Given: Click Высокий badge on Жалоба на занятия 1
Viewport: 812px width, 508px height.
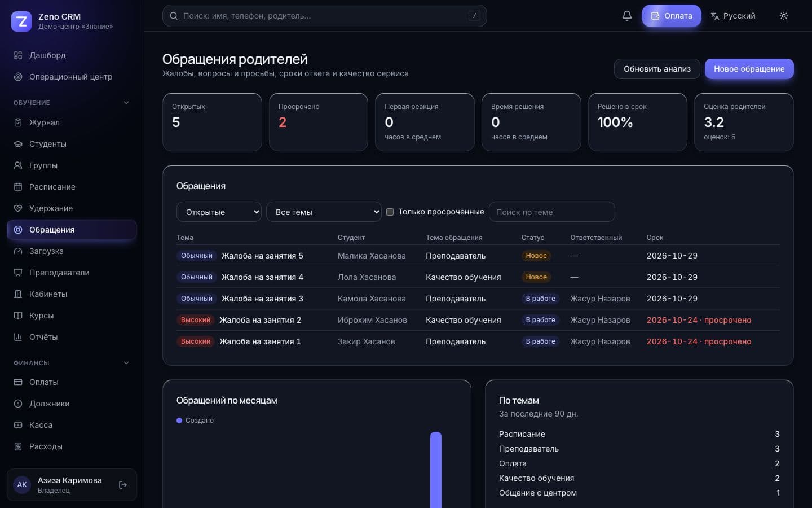Looking at the screenshot, I should pos(196,341).
